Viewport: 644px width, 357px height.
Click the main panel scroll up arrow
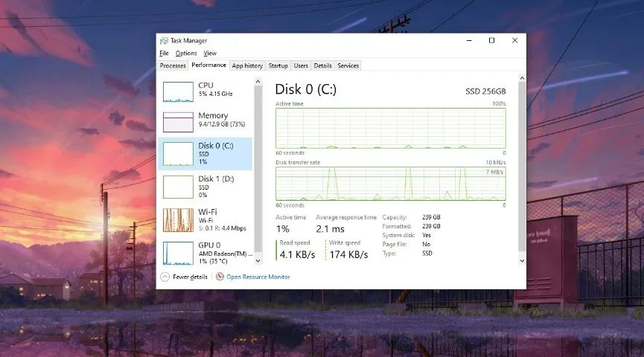522,78
